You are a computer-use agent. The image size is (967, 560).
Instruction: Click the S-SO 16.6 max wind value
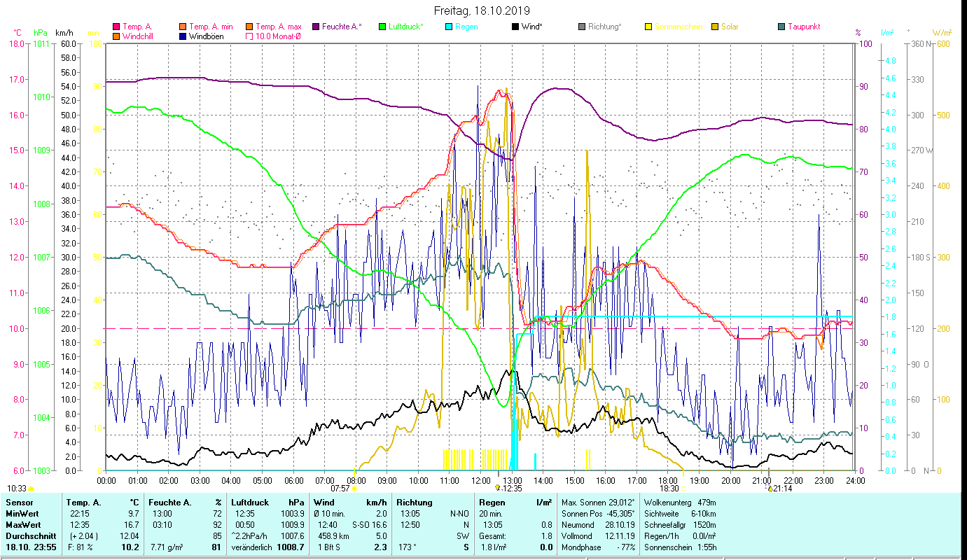click(x=368, y=524)
